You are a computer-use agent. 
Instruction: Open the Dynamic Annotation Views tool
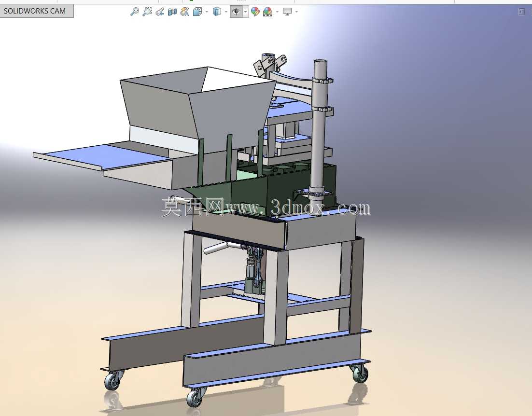tap(185, 12)
